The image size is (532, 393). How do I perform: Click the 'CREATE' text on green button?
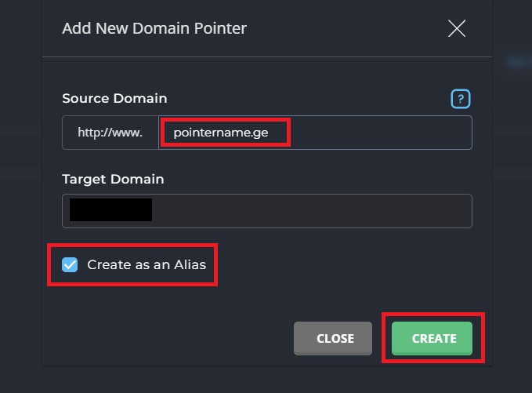click(x=434, y=338)
